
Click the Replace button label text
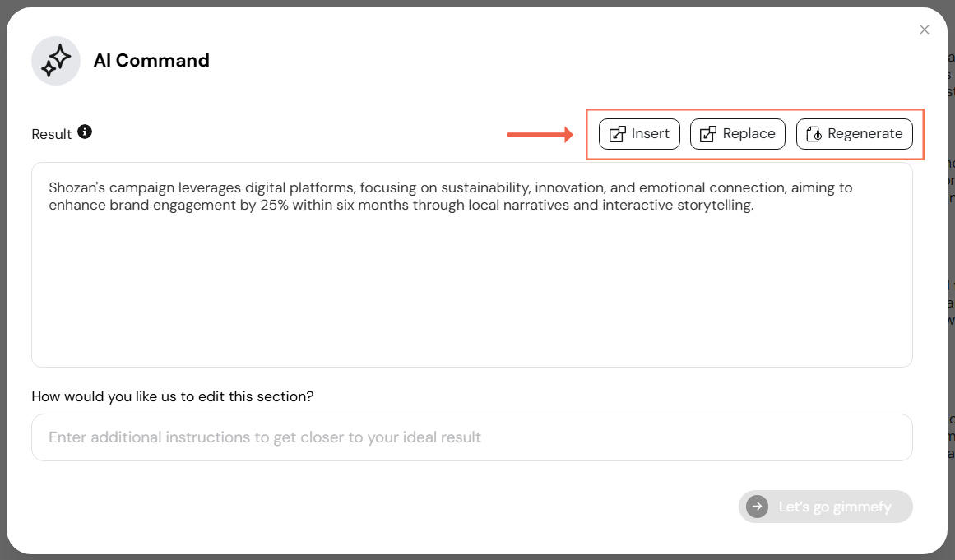(749, 133)
